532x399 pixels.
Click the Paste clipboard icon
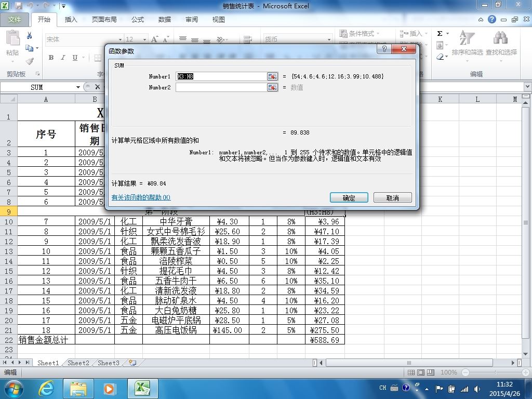[x=12, y=37]
